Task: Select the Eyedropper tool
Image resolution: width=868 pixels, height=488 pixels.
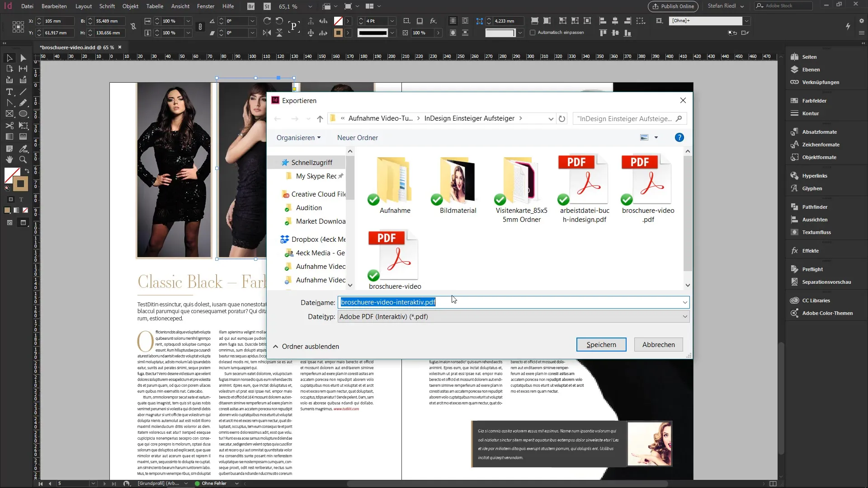Action: 23,148
